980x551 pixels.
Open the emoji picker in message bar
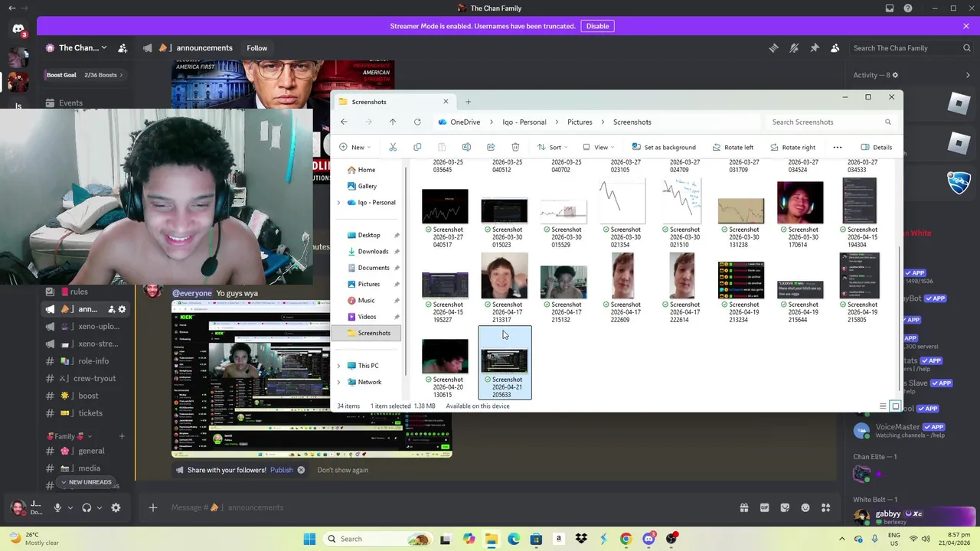[805, 507]
